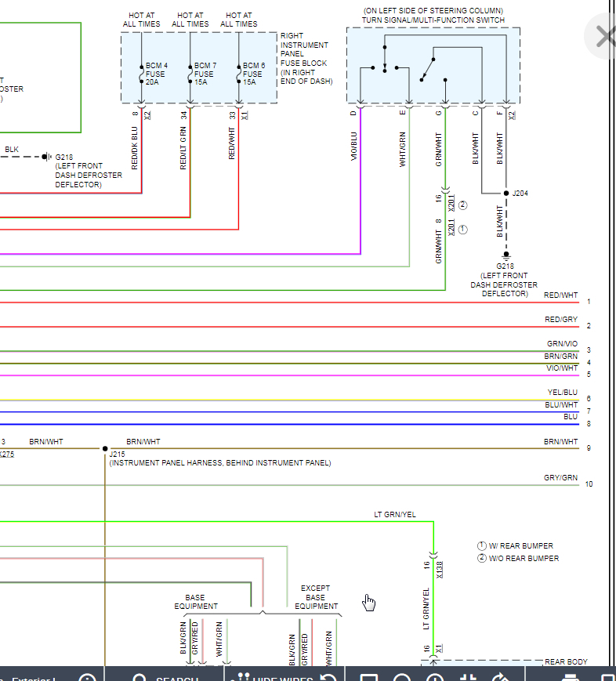Open X138 connector link on LT GRN/YEL wire
The height and width of the screenshot is (681, 616).
(440, 571)
